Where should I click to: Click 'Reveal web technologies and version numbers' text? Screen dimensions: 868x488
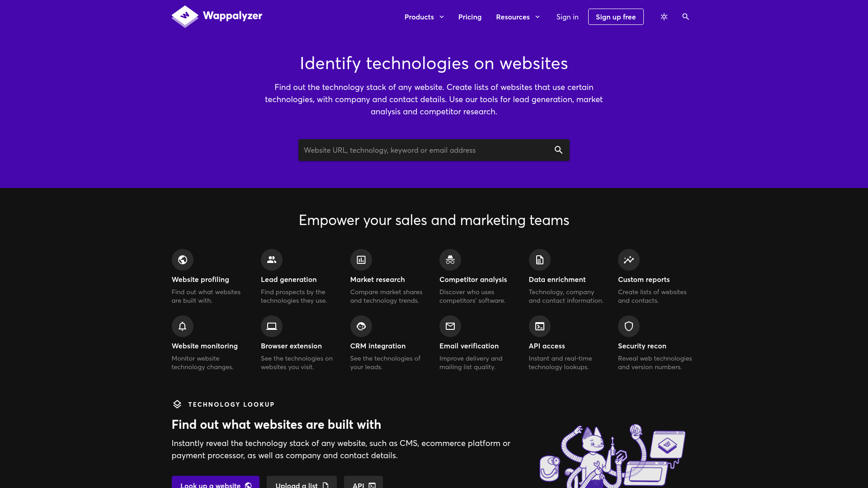tap(655, 363)
